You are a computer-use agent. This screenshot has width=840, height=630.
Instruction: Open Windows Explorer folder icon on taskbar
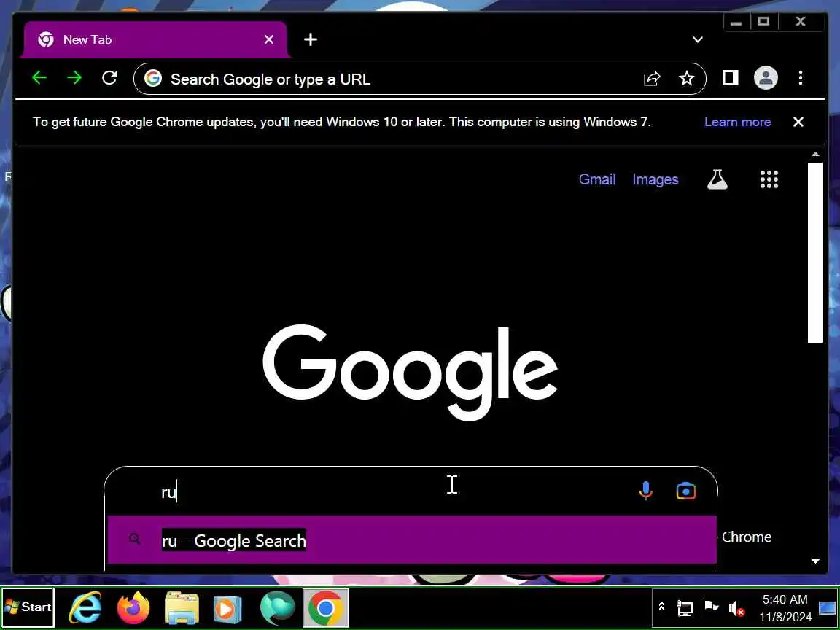(182, 608)
